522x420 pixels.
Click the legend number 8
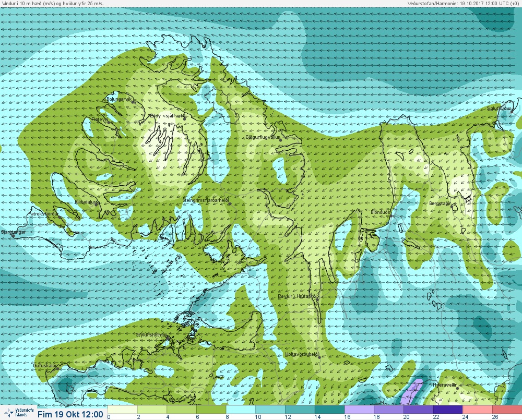coord(228,417)
